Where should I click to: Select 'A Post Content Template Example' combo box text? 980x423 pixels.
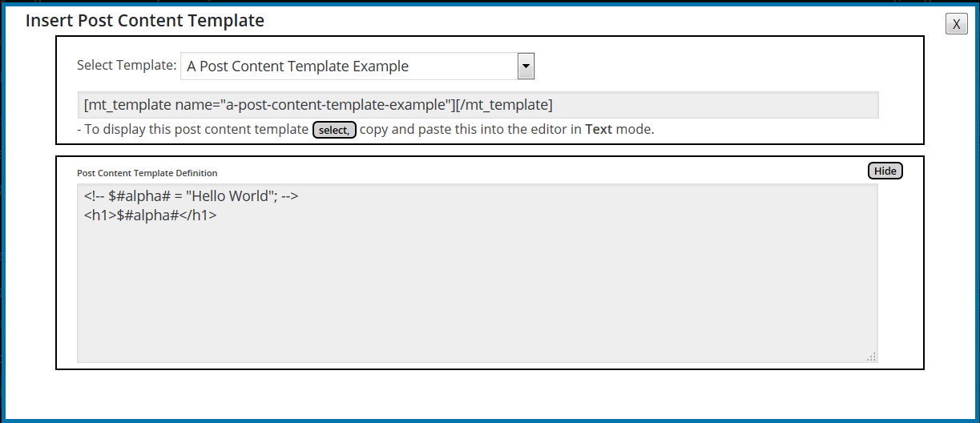tap(297, 66)
